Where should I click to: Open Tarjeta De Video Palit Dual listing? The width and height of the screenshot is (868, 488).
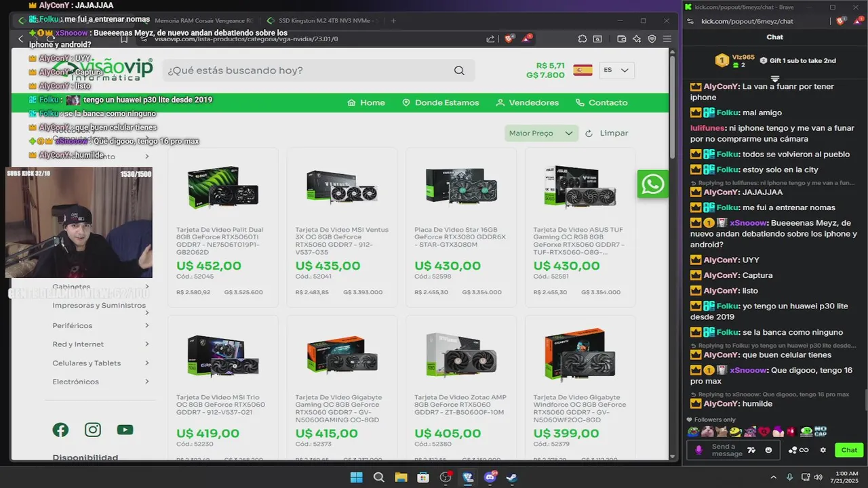pyautogui.click(x=220, y=241)
